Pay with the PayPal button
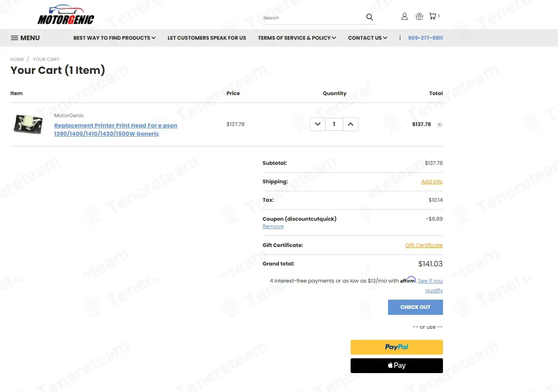The image size is (558, 392). [x=397, y=347]
